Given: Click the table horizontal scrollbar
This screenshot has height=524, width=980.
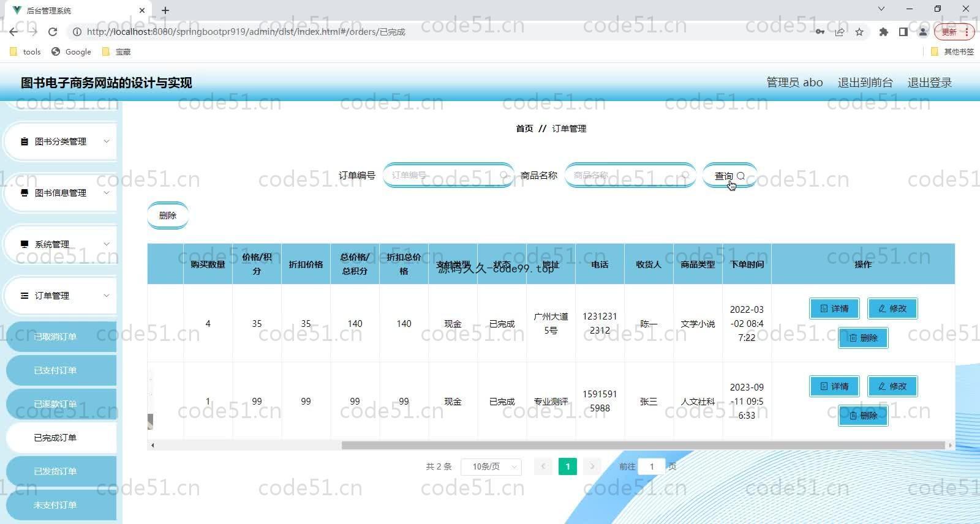Looking at the screenshot, I should coord(643,445).
